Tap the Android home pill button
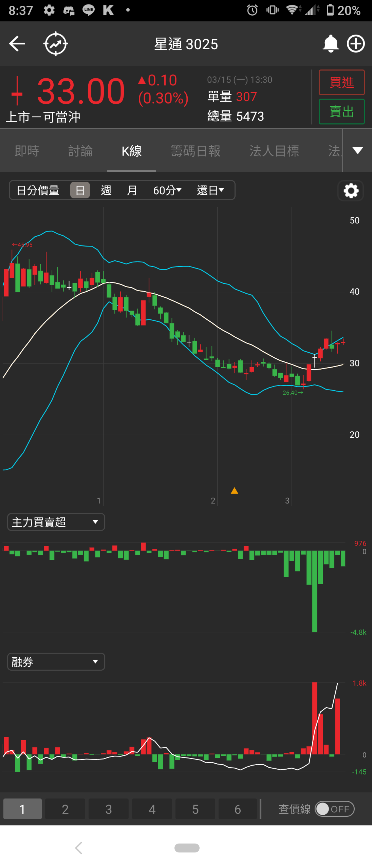The width and height of the screenshot is (372, 868). tap(187, 847)
